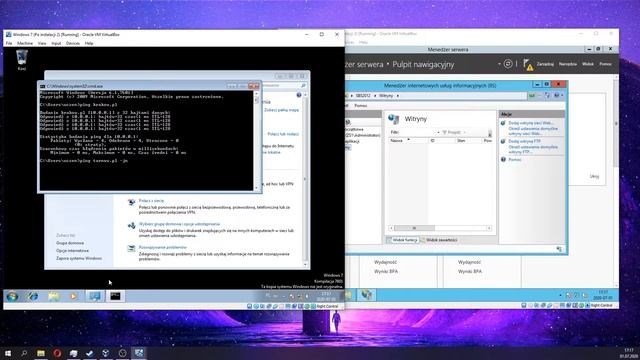Click the right arrow of Witryny list scrollbar
Image resolution: width=640 pixels, height=360 pixels.
(x=489, y=228)
